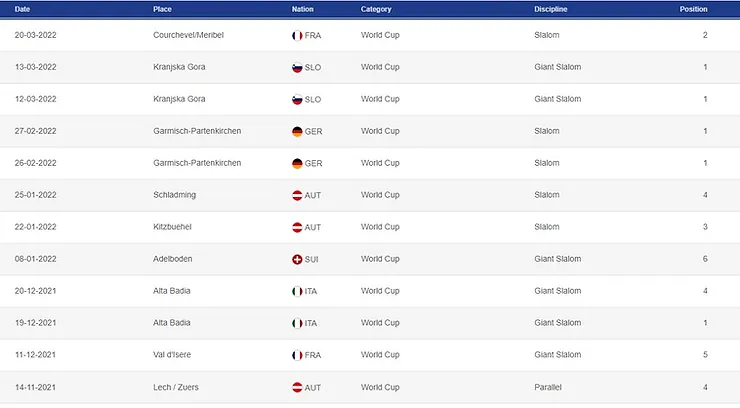Click the Nation column header
Screen dimensions: 740x408
tap(303, 9)
